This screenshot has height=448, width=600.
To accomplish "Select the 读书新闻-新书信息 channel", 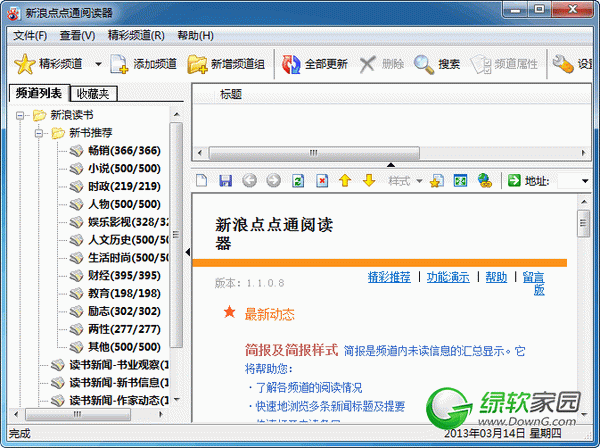I will pyautogui.click(x=119, y=383).
